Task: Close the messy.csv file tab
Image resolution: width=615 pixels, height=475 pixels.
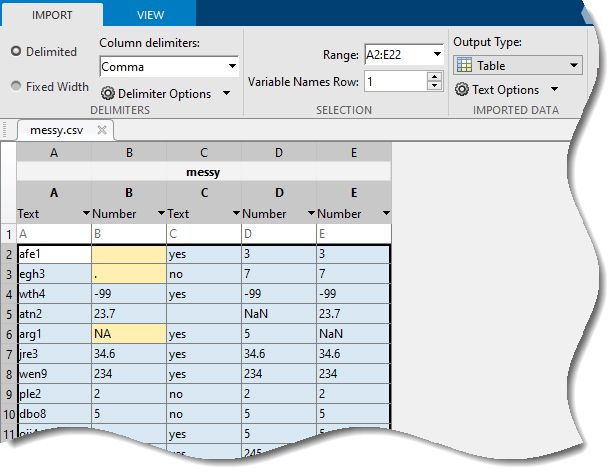Action: click(x=102, y=131)
